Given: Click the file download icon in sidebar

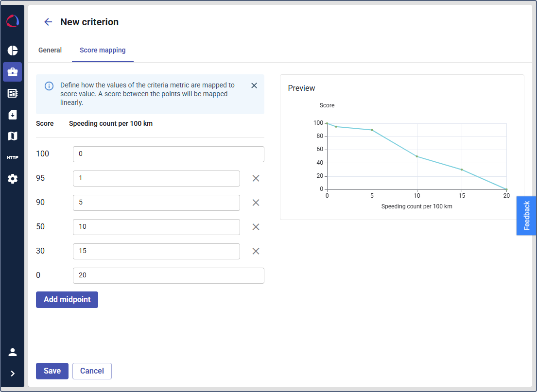Looking at the screenshot, I should click(x=13, y=115).
